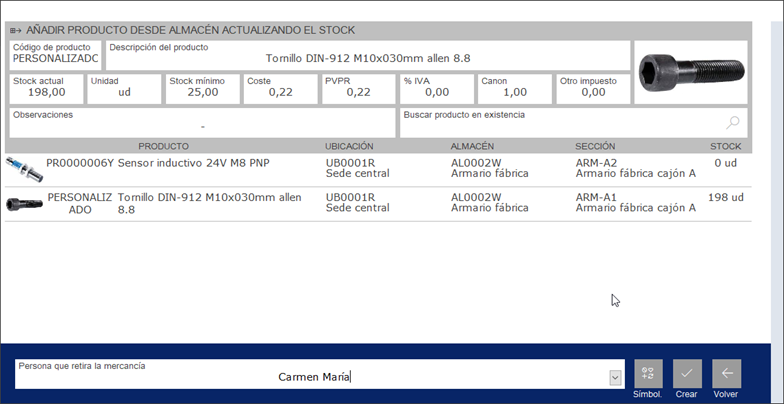This screenshot has width=784, height=404.
Task: Click the Descripción del producto field
Action: pyautogui.click(x=368, y=57)
